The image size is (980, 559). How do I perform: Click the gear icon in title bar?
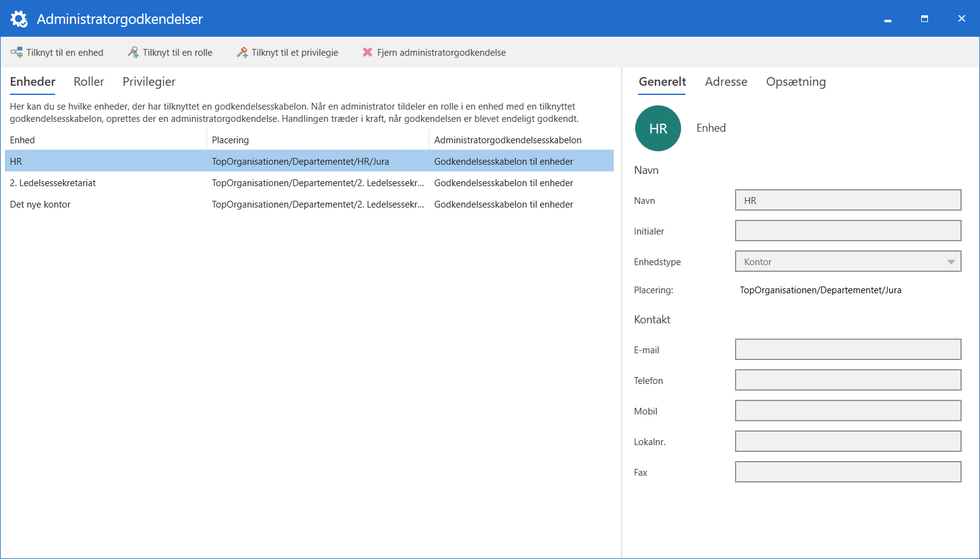coord(19,19)
